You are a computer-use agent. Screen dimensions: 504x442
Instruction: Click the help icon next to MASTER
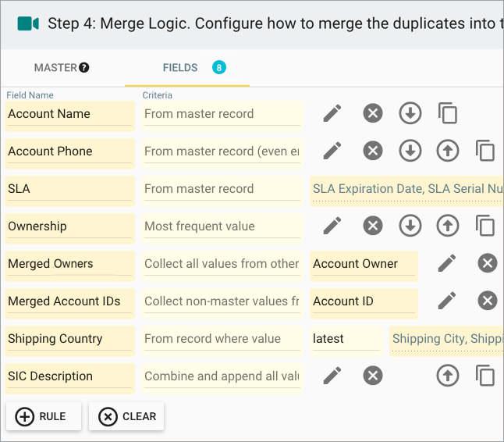click(84, 68)
